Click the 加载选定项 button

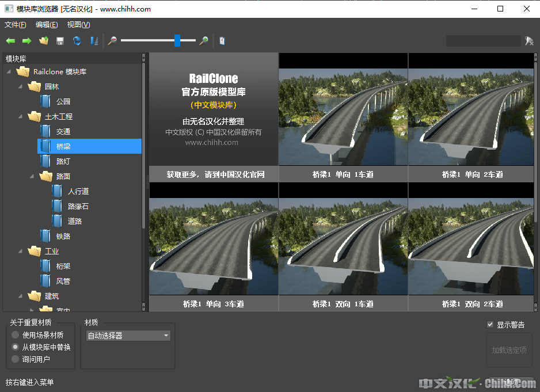click(509, 350)
